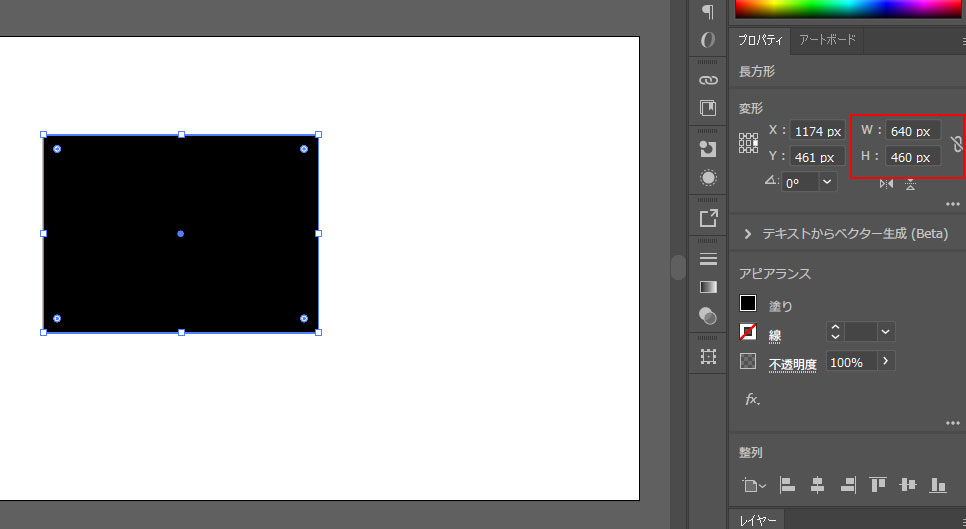Click horizontal align center icon

click(x=817, y=485)
